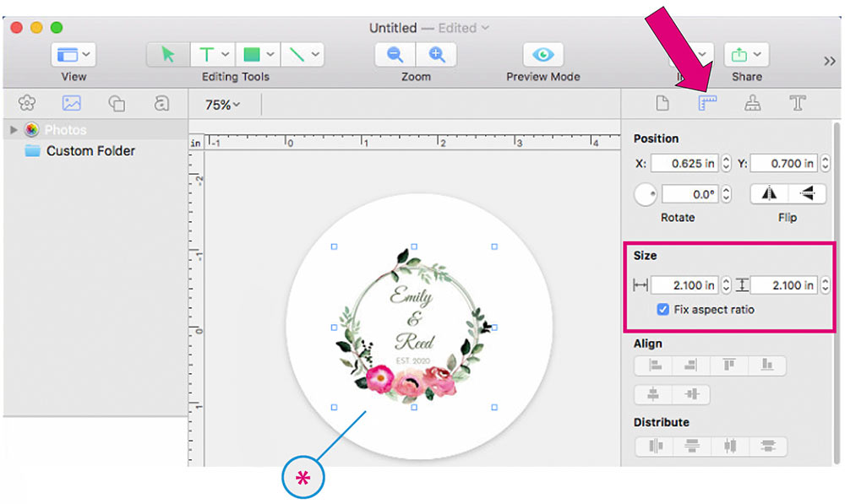This screenshot has height=504, width=845.
Task: Open the shape tool options arrow
Action: point(270,54)
